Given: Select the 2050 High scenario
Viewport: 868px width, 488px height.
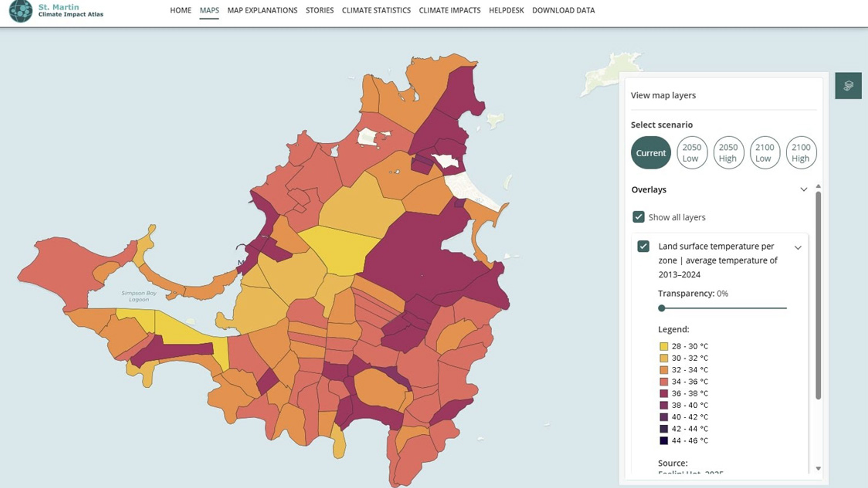Looking at the screenshot, I should point(728,153).
